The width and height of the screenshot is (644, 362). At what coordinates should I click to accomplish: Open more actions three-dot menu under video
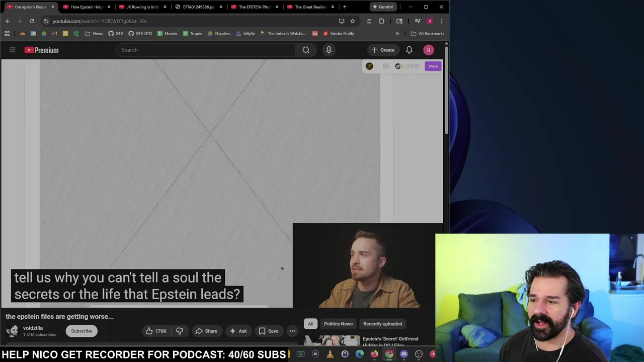coord(292,331)
